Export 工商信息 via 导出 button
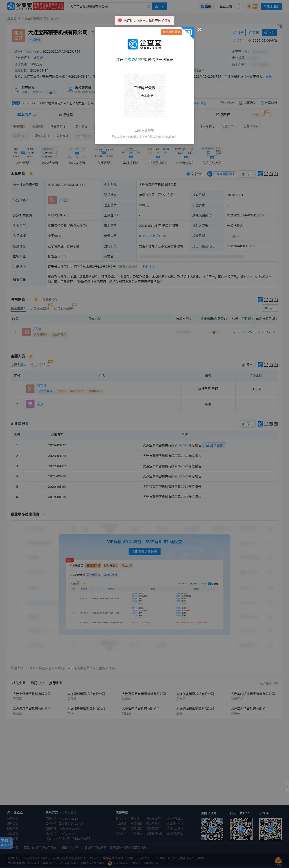Viewport: 289px width, 868px height. (x=247, y=174)
